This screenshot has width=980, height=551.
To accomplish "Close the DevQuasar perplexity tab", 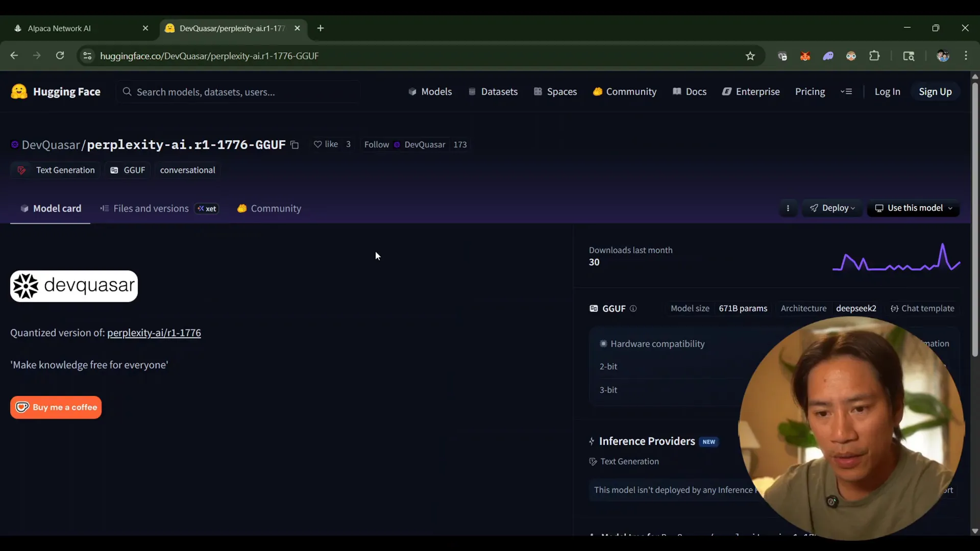I will tap(297, 28).
